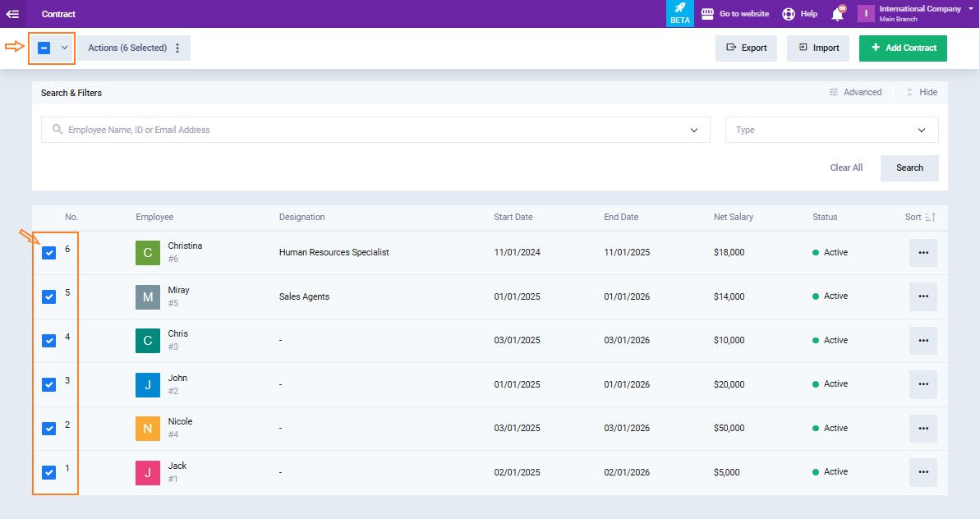Click the $5,000 net salary value

[x=727, y=472]
